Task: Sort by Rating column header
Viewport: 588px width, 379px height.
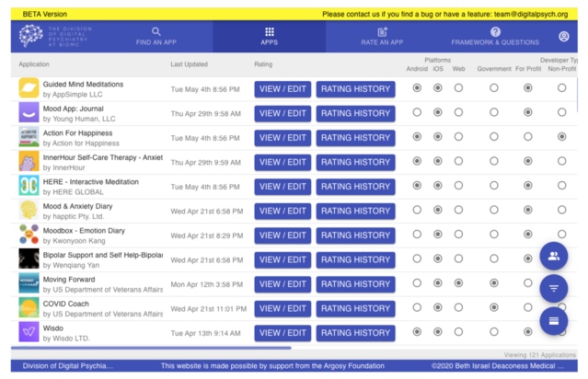Action: click(x=263, y=64)
